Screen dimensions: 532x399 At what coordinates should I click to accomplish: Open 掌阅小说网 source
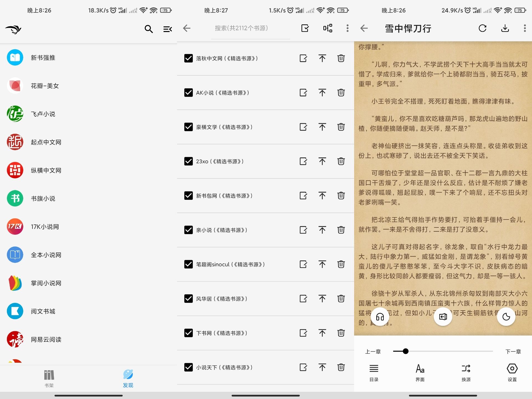(88, 283)
